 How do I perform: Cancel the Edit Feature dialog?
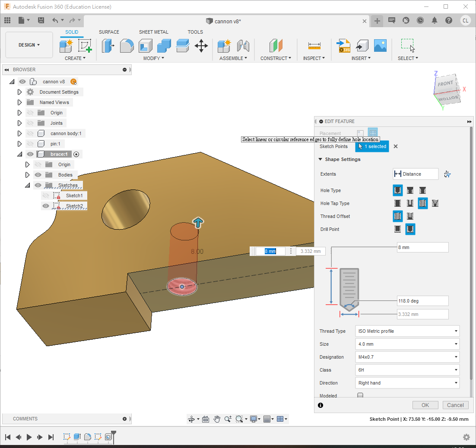pos(455,405)
